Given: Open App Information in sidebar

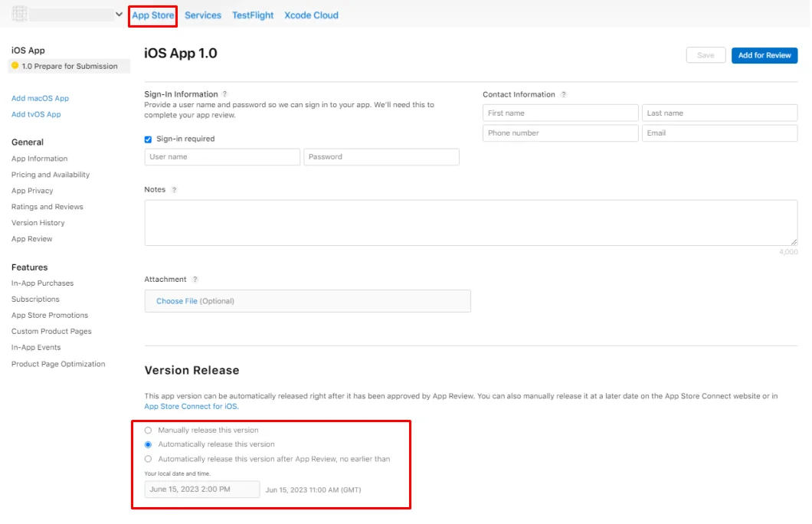Looking at the screenshot, I should [x=39, y=159].
